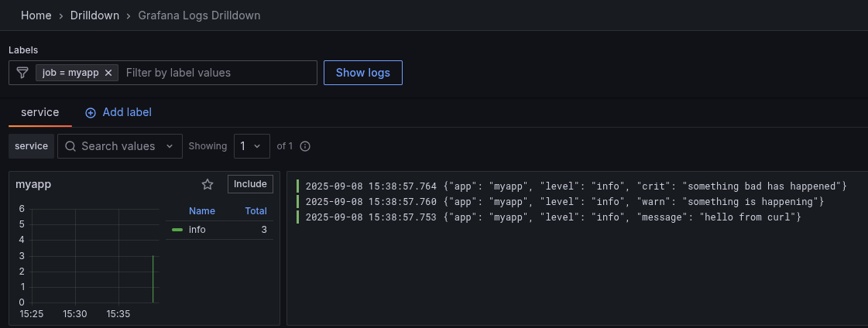The height and width of the screenshot is (328, 868).
Task: Open the Showing count dropdown
Action: point(252,146)
